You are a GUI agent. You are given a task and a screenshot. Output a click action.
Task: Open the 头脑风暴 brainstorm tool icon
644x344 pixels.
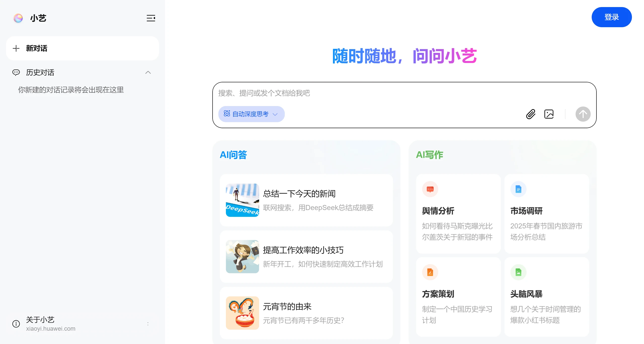click(x=518, y=272)
